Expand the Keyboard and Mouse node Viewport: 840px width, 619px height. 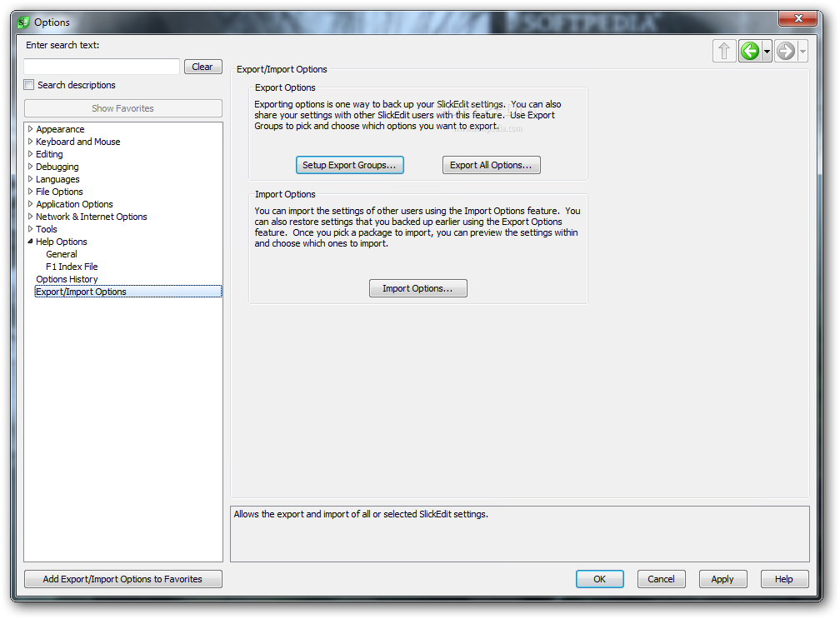click(x=31, y=142)
